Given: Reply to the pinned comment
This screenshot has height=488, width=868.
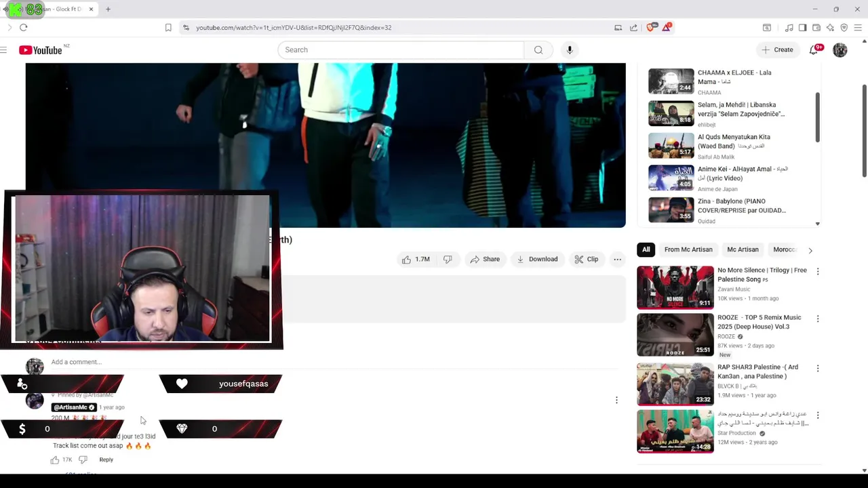Looking at the screenshot, I should coord(106,460).
